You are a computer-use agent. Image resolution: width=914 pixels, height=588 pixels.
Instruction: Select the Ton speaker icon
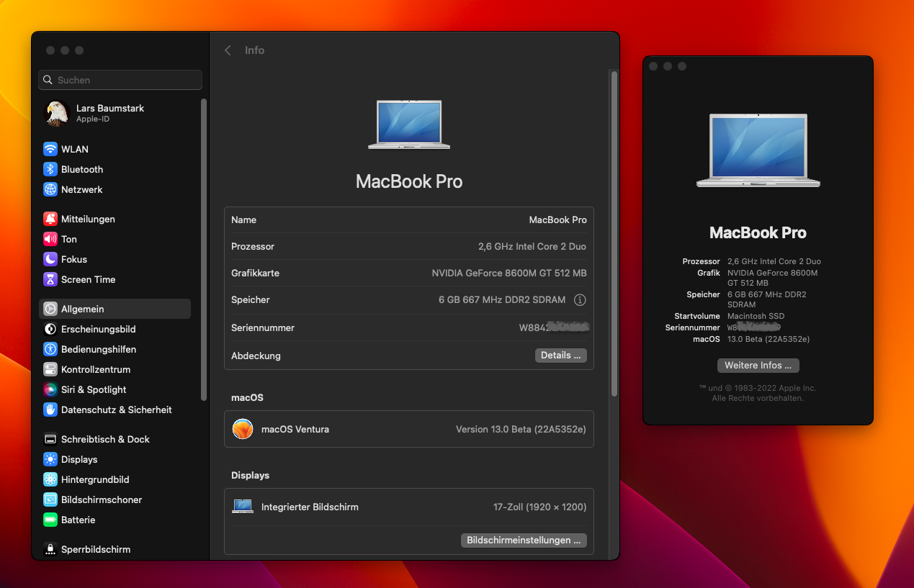50,239
